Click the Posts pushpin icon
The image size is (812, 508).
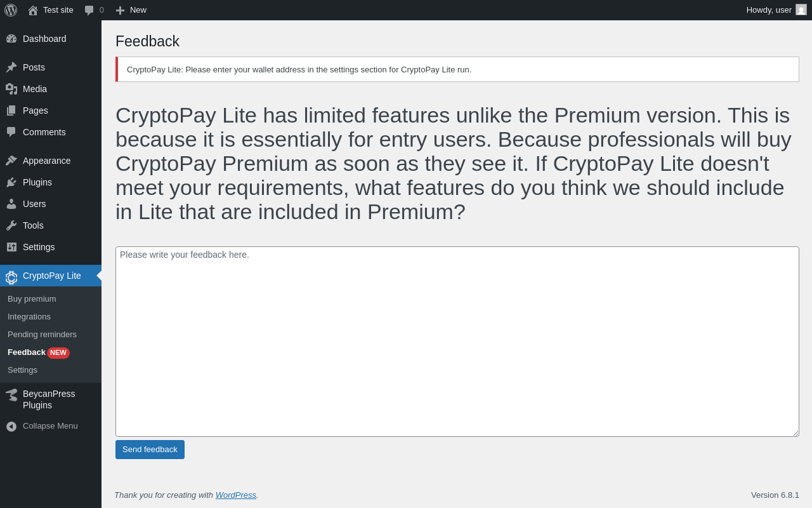(11, 67)
